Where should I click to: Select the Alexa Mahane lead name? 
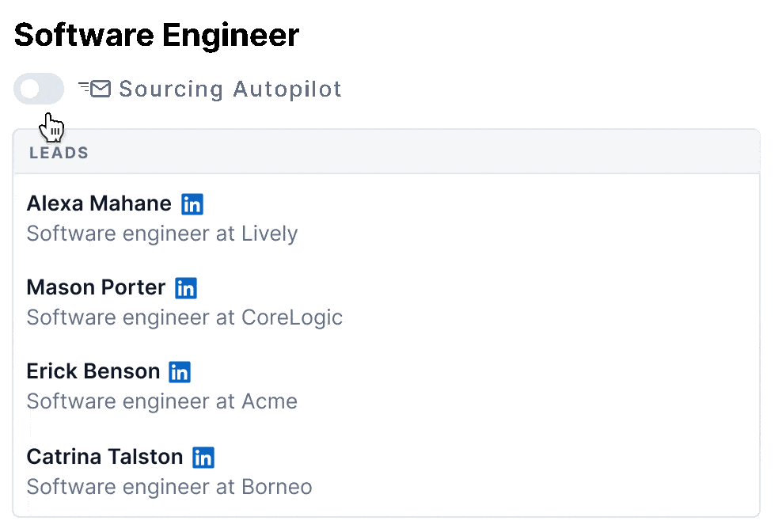(99, 203)
